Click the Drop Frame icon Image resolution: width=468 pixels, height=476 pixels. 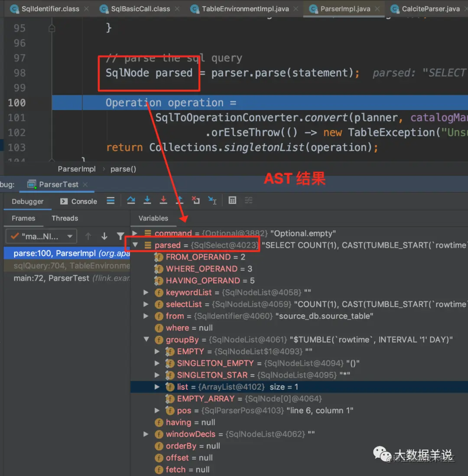click(x=196, y=201)
